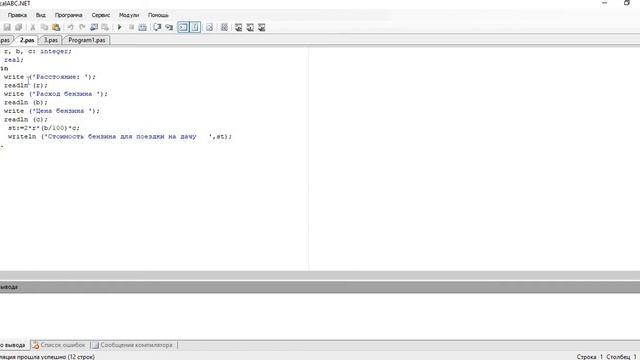Image resolution: width=640 pixels, height=360 pixels.
Task: Click the compilation succeeded status message
Action: (x=47, y=357)
